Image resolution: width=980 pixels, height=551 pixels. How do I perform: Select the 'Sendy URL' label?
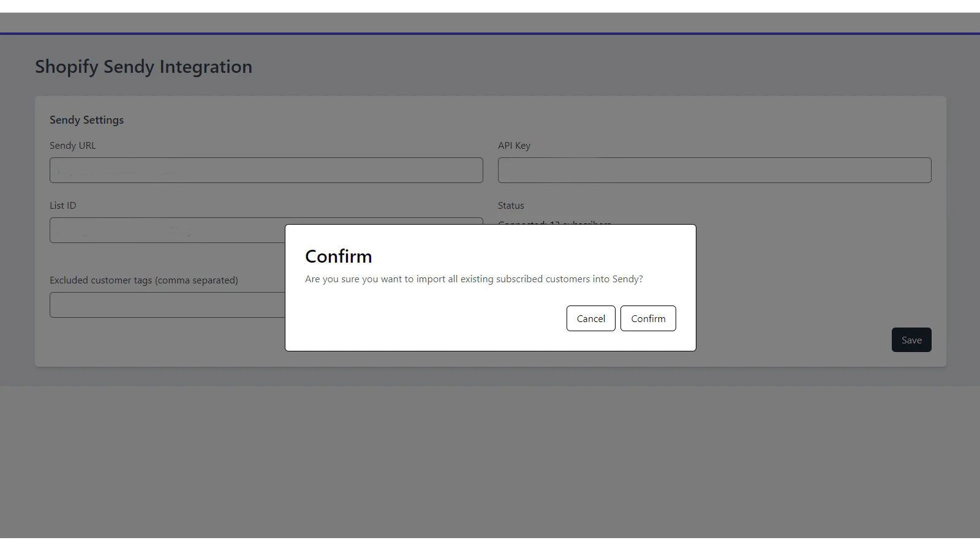tap(72, 146)
